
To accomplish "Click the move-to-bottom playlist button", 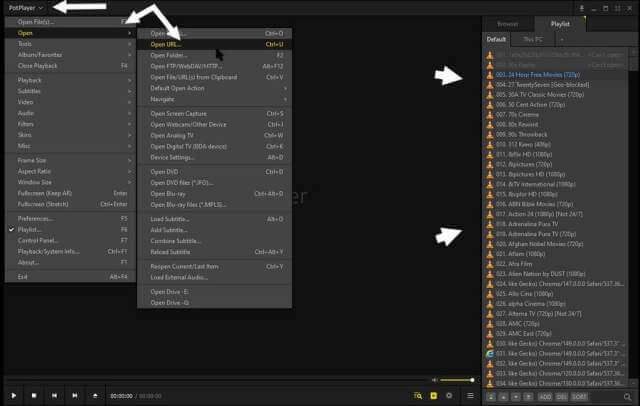I will coord(529,397).
